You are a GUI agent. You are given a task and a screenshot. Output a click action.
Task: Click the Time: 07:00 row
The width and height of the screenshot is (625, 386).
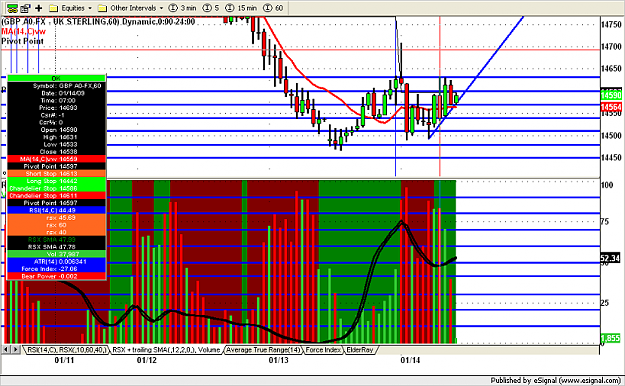pyautogui.click(x=56, y=100)
